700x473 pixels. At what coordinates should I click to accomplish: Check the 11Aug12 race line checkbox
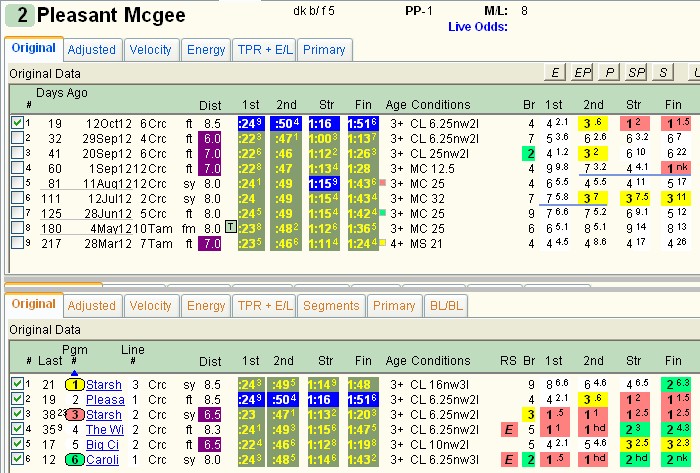(x=17, y=183)
